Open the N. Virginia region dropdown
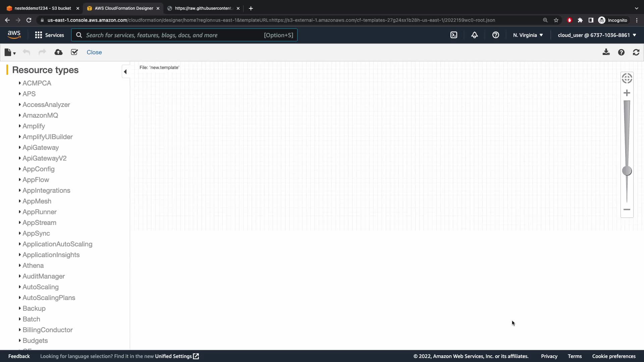Viewport: 644px width, 362px height. (x=528, y=35)
